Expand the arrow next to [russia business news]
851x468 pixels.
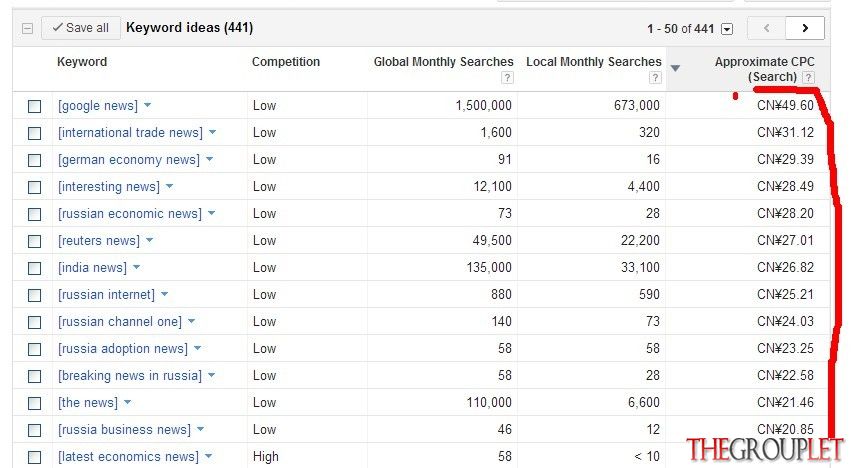200,429
